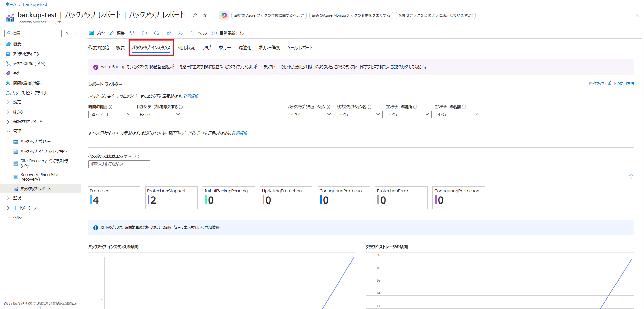Screen dimensions: 644x309
Task: Collapse the sidebar with double-chevron icon
Action: 76,33
